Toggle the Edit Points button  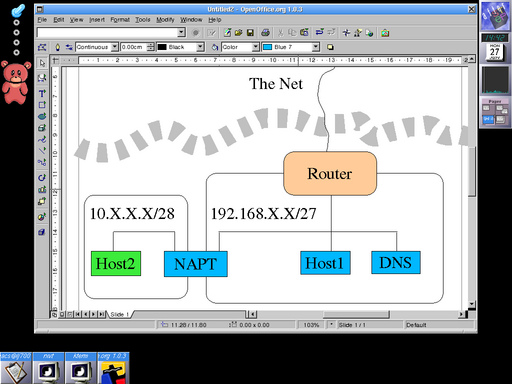tap(42, 47)
